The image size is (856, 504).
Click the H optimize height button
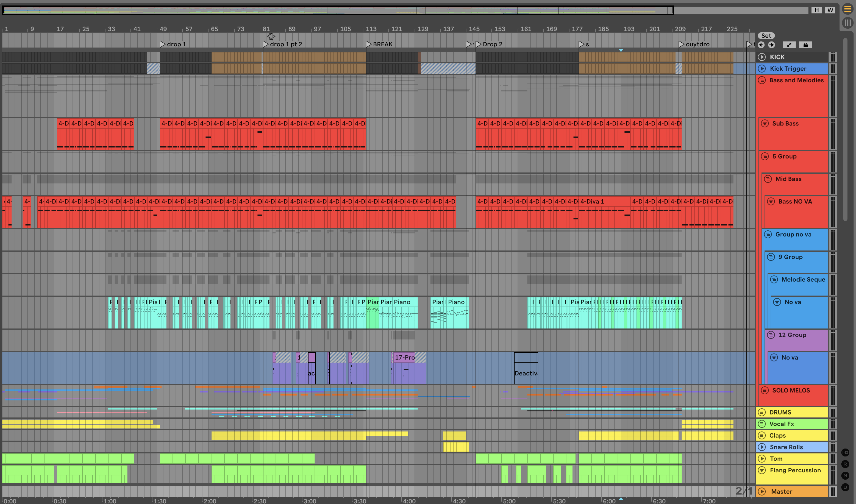(x=817, y=10)
